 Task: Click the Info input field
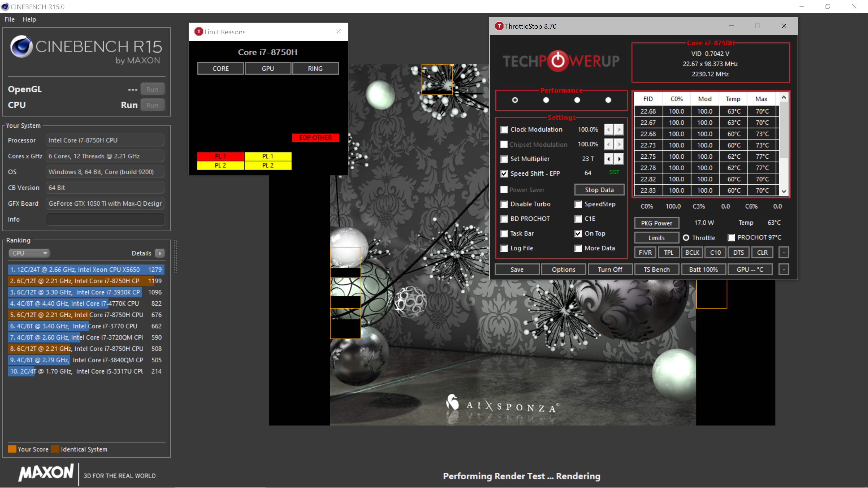[105, 219]
